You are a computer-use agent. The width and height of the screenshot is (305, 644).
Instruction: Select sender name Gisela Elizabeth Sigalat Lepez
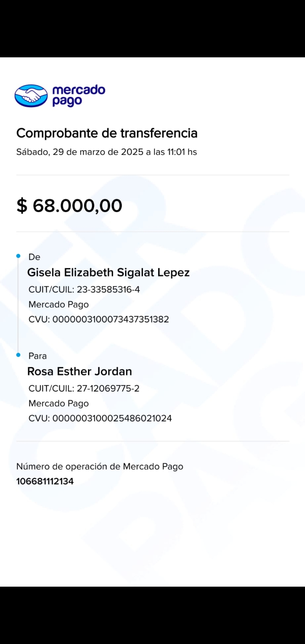coord(108,273)
